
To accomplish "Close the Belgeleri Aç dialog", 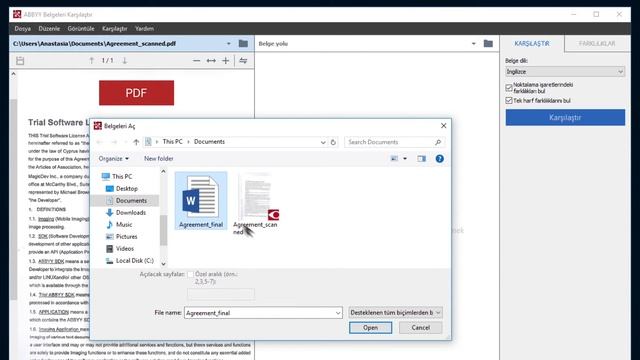I will (443, 126).
